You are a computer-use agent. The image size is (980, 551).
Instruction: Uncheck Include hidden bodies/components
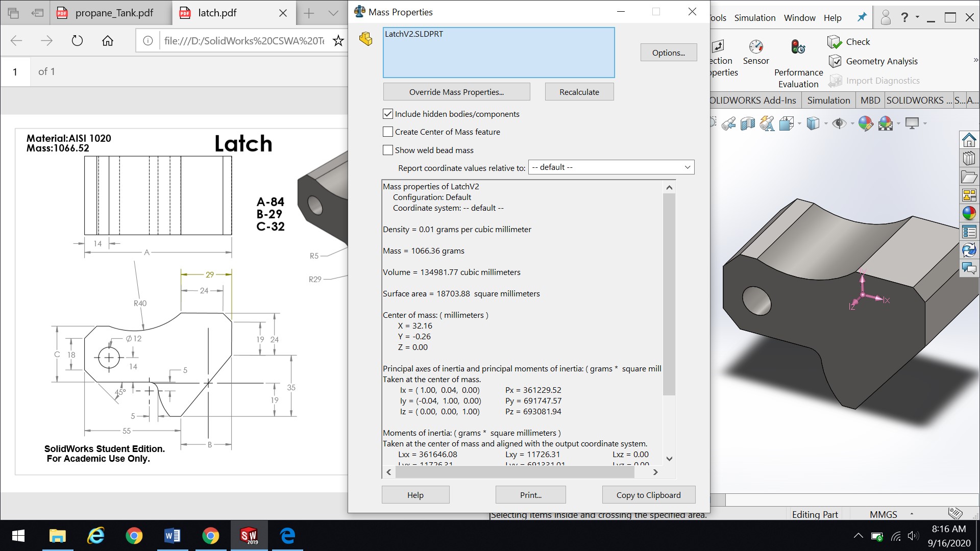click(x=388, y=114)
